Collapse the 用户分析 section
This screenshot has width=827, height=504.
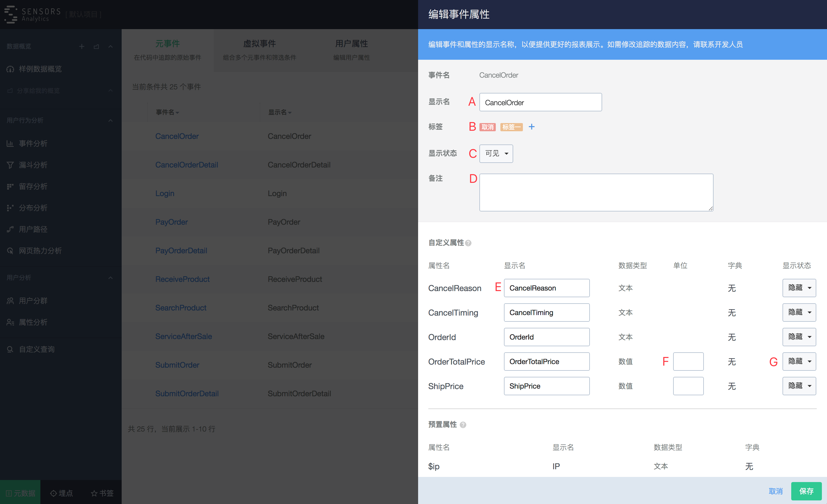[x=110, y=278]
